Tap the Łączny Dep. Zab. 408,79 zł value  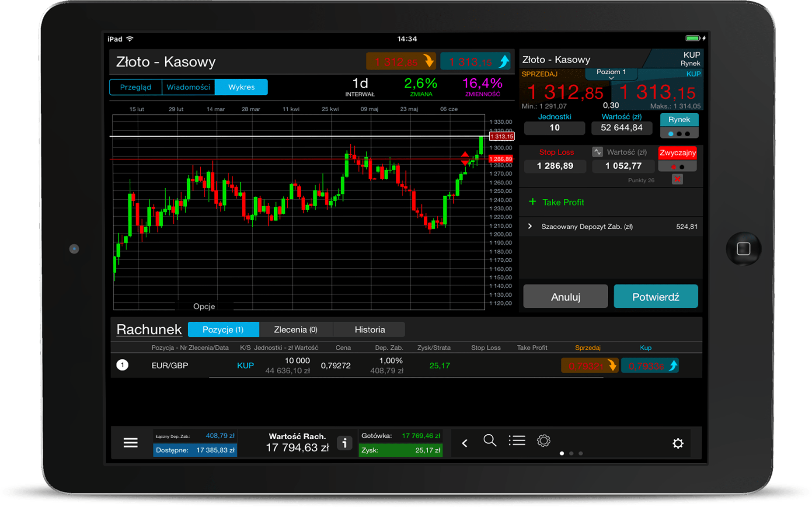[195, 436]
